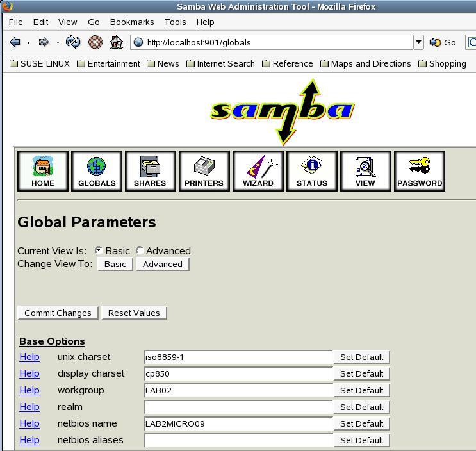Click the URL address bar text
This screenshot has height=451, width=476.
click(199, 42)
